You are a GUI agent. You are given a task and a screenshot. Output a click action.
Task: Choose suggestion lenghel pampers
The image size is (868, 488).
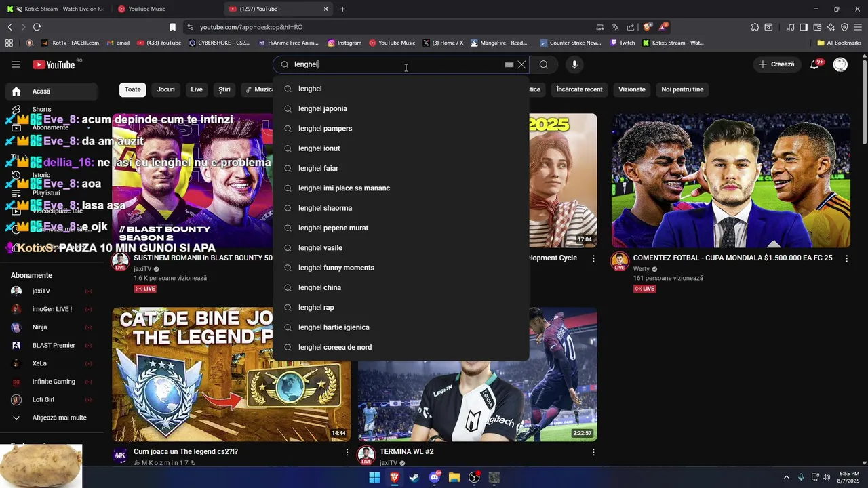coord(401,128)
